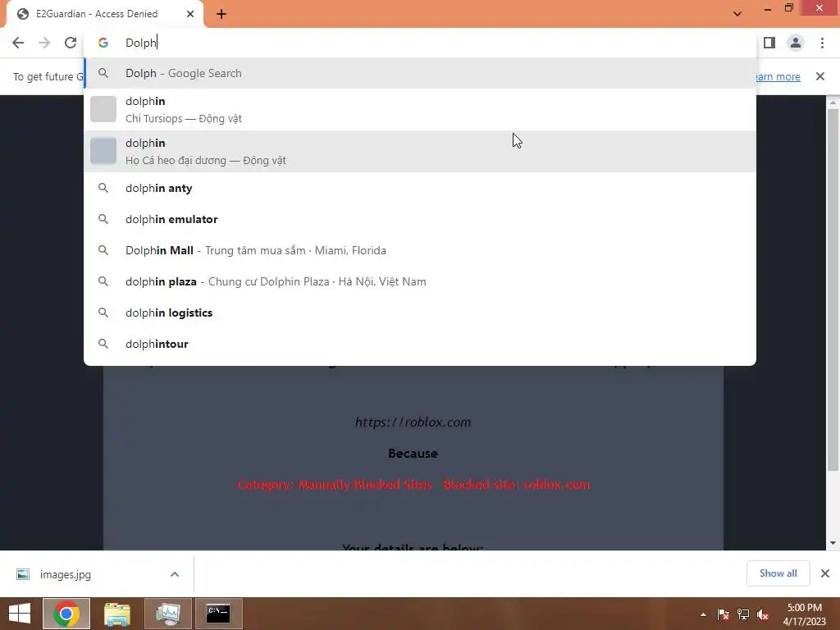
Task: Click 'Show all' downloads button
Action: pos(778,573)
